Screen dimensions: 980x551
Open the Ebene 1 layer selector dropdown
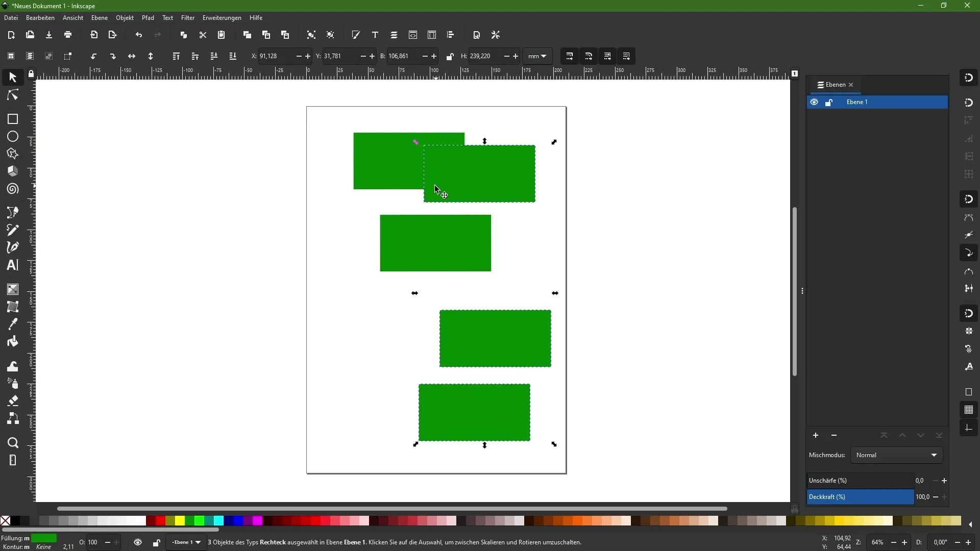(186, 542)
